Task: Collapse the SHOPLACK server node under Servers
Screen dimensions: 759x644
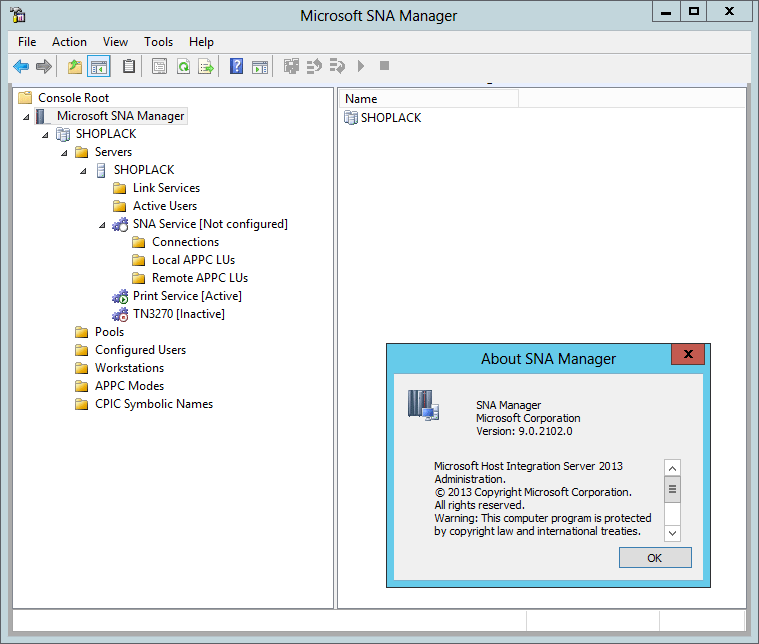Action: click(x=84, y=170)
